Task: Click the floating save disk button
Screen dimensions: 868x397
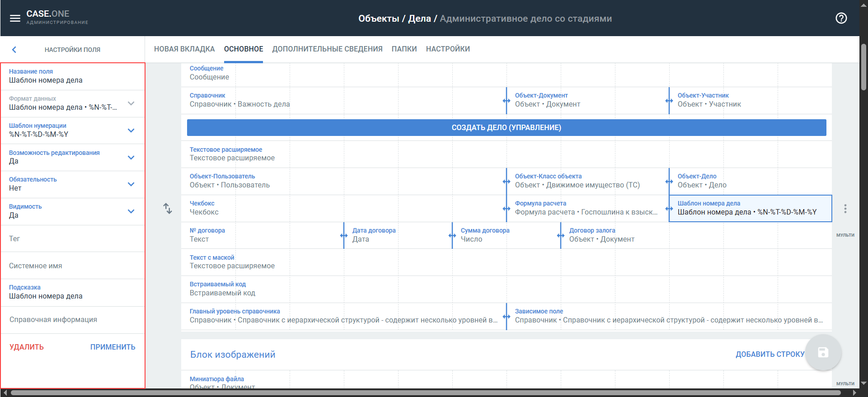Action: [x=823, y=353]
